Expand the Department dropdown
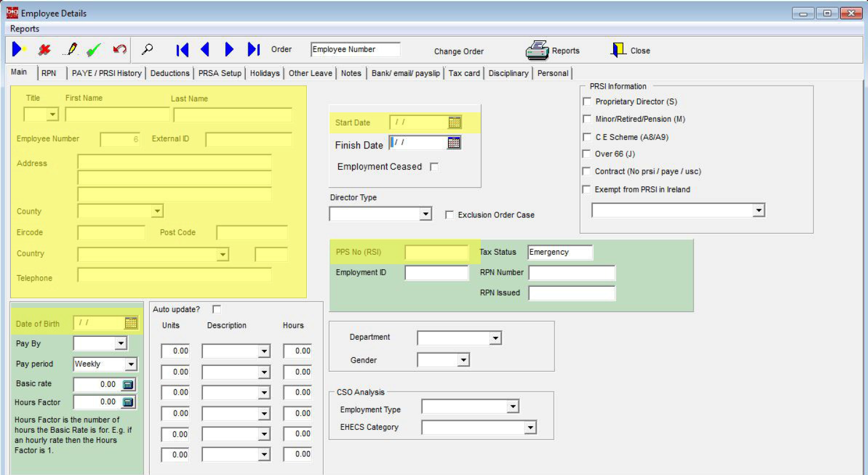 click(495, 338)
